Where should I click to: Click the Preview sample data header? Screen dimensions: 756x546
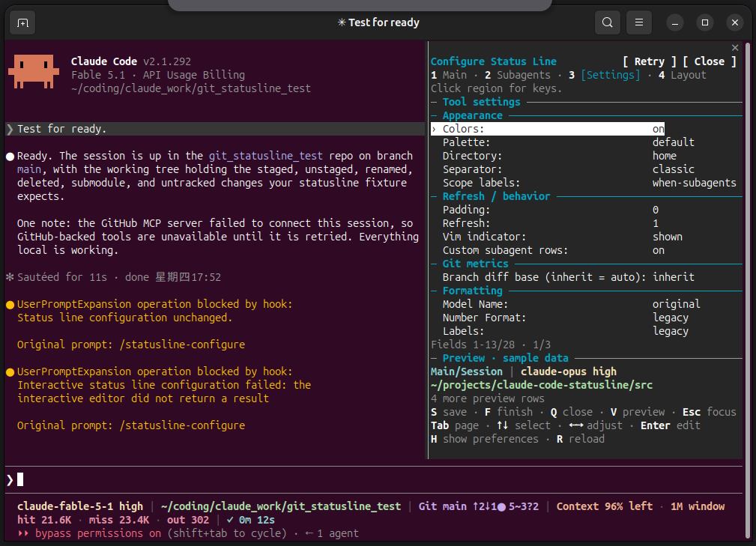[x=505, y=358]
